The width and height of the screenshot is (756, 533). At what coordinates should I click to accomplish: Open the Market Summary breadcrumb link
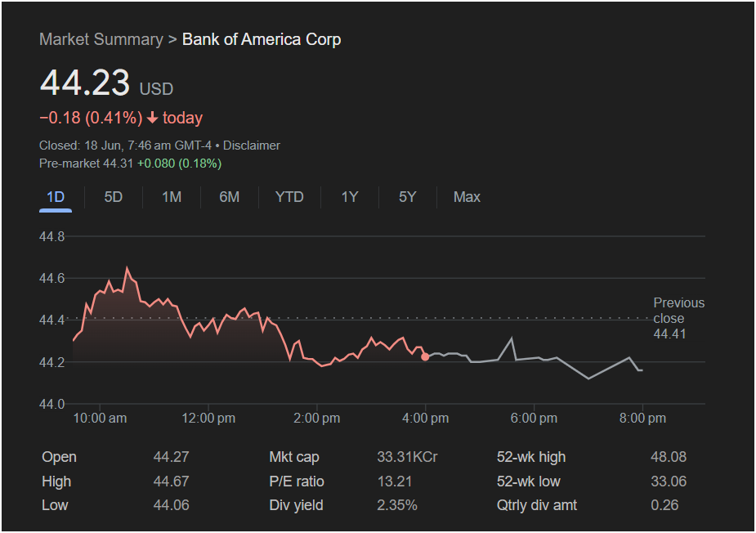point(101,39)
